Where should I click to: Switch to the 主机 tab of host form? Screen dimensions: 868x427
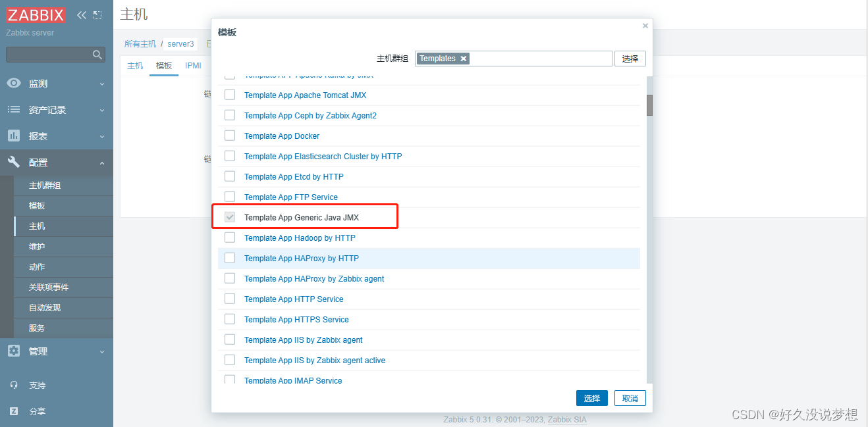click(135, 66)
